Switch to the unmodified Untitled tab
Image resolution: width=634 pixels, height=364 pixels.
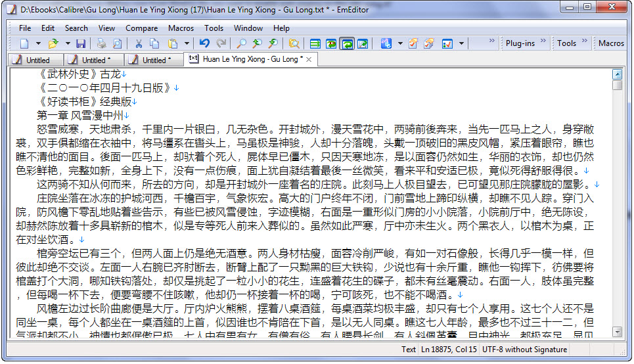35,60
